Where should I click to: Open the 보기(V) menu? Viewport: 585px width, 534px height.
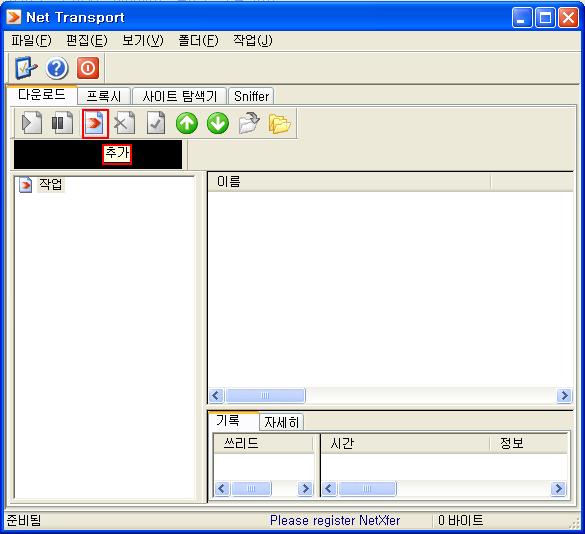(x=143, y=40)
